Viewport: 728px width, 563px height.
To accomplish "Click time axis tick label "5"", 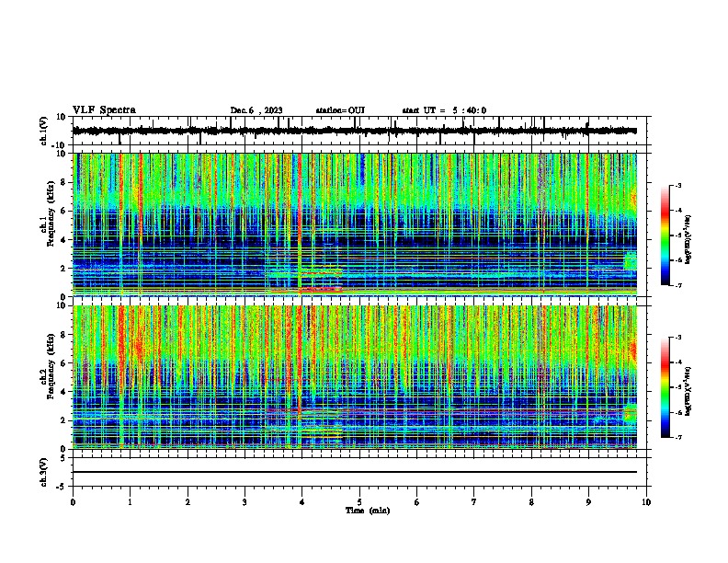I will (x=359, y=502).
